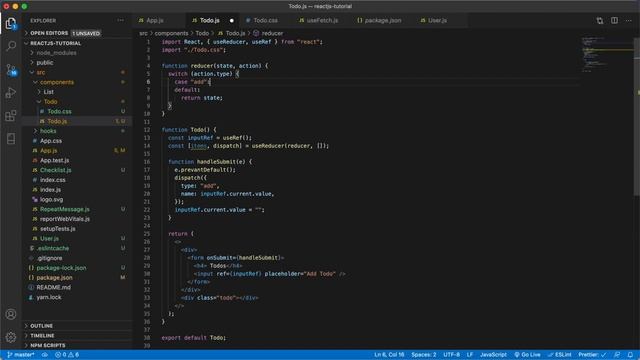This screenshot has width=640, height=360.
Task: Select the Todo.js editor tab
Action: (209, 20)
